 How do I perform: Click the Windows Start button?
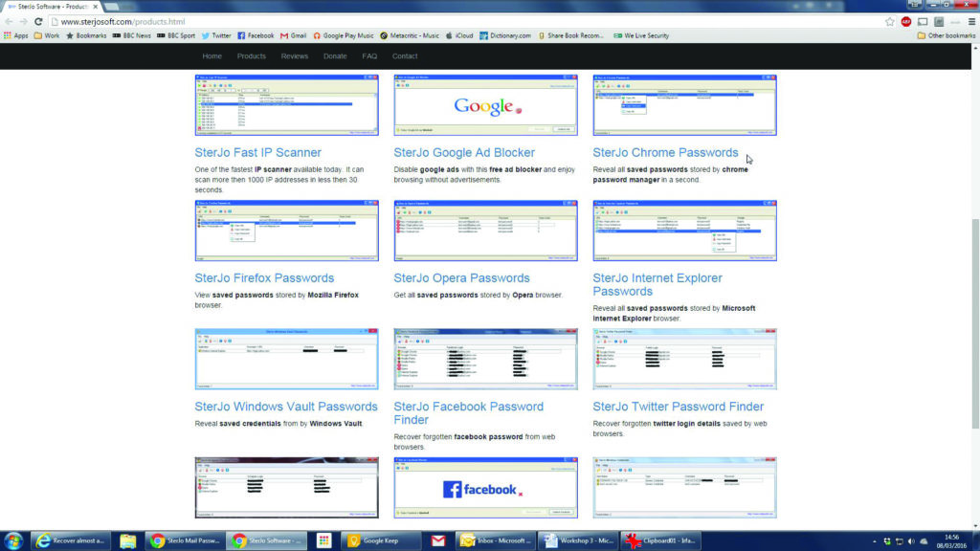[x=11, y=540]
